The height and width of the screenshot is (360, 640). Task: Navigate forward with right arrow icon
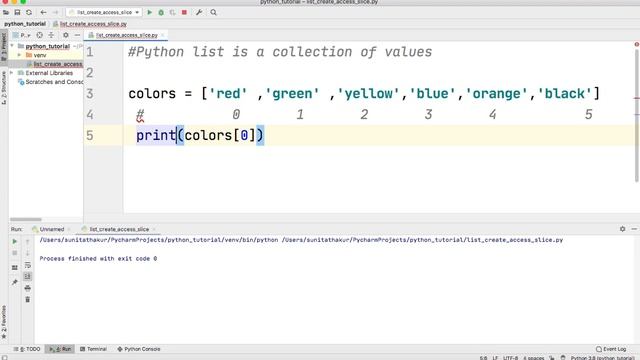[56, 13]
